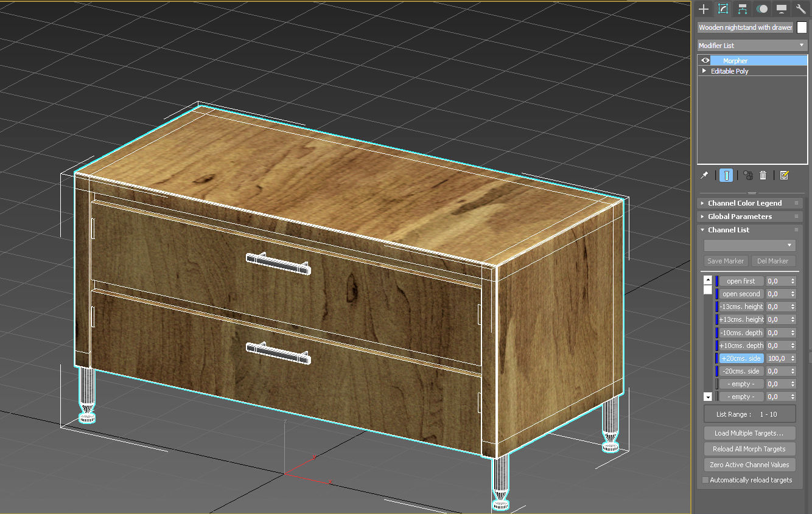The image size is (812, 514).
Task: Open the Display panel tab
Action: tap(782, 9)
